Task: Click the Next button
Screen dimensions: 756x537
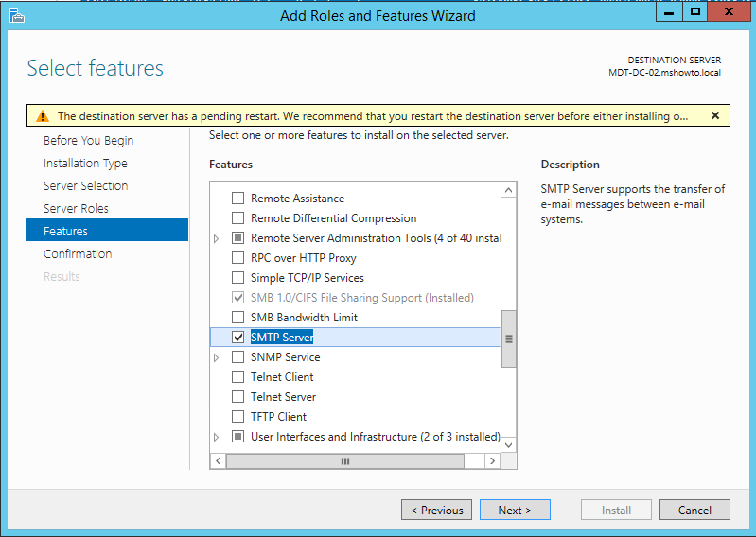Action: (515, 510)
